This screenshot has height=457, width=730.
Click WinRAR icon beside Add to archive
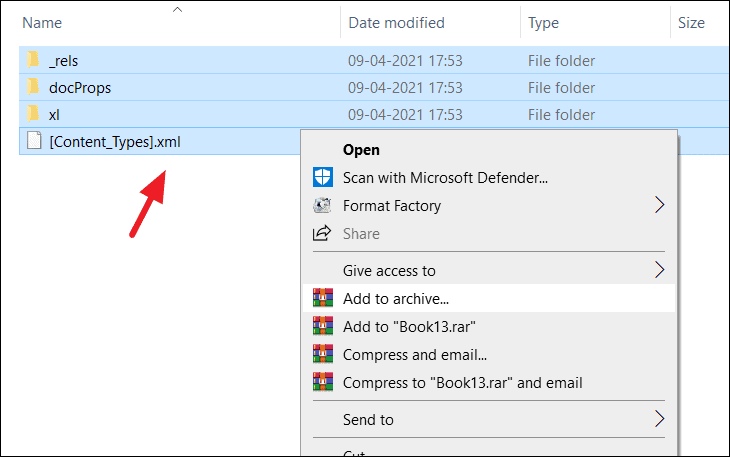click(323, 298)
